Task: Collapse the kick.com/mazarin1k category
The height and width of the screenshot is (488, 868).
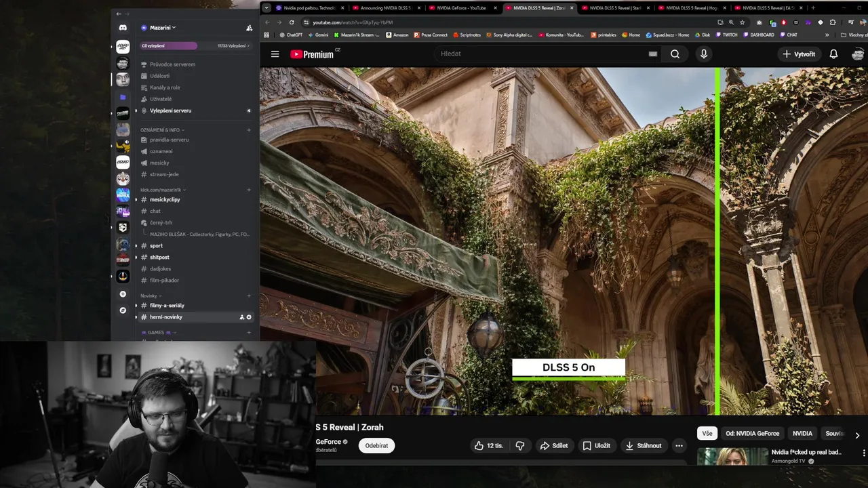Action: pos(163,190)
